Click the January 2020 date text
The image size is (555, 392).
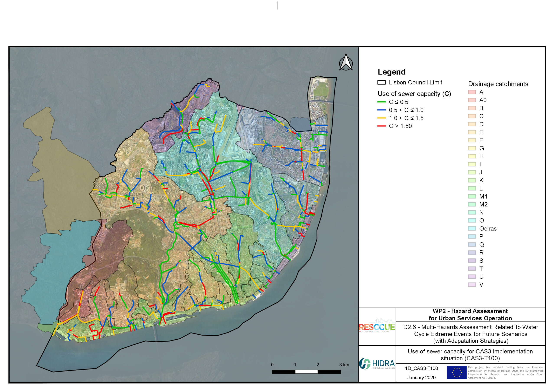coord(421,377)
